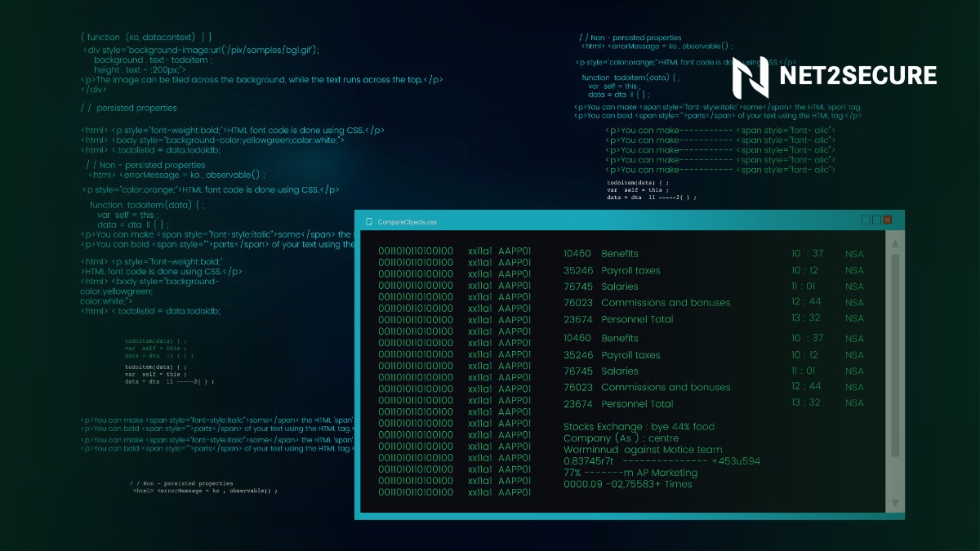This screenshot has height=551, width=980.
Task: Toggle the xx1la1 AAPP01 flag on top row
Action: [499, 251]
